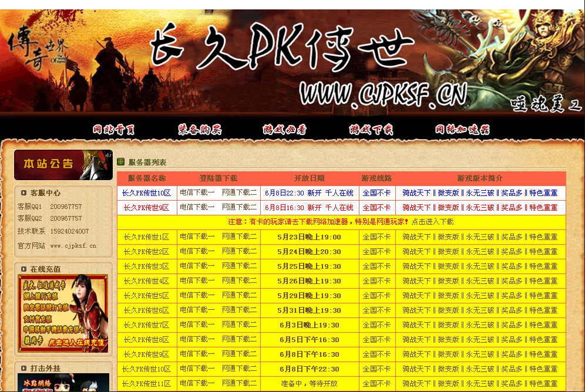Click the arrow icon next to 打击外挂

(23, 368)
